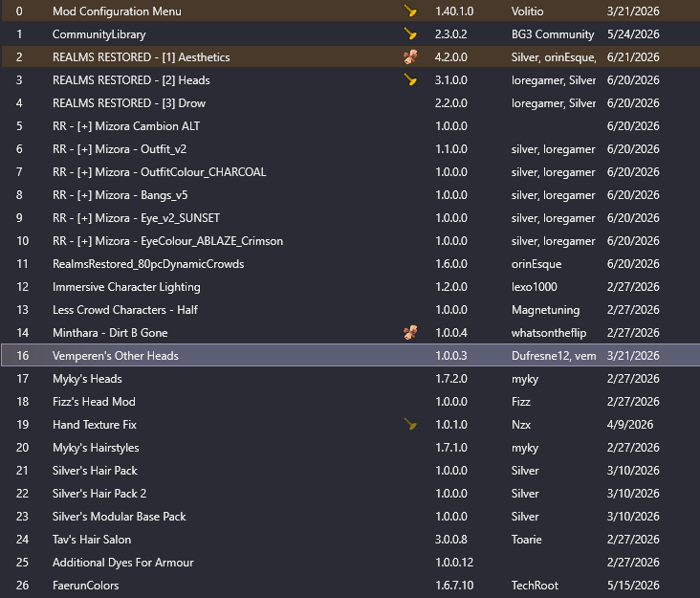Select Myky's Heads mod
700x598 pixels.
pyautogui.click(x=87, y=379)
